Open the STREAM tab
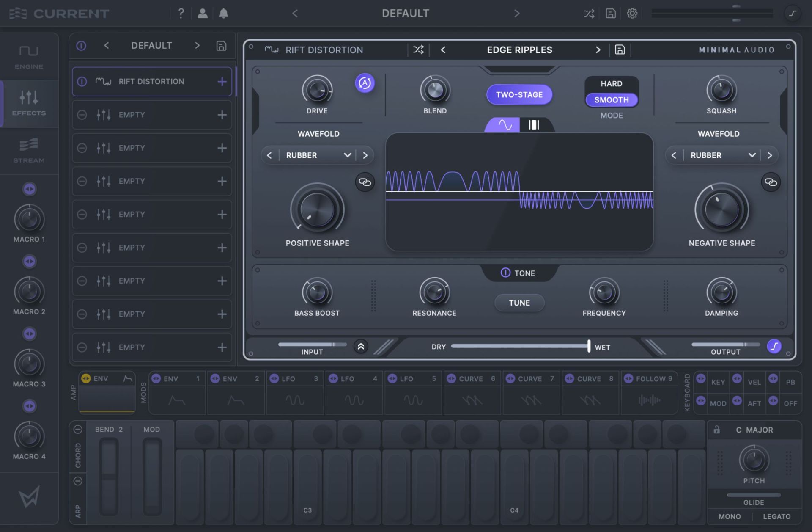Viewport: 812px width, 532px height. click(x=29, y=151)
